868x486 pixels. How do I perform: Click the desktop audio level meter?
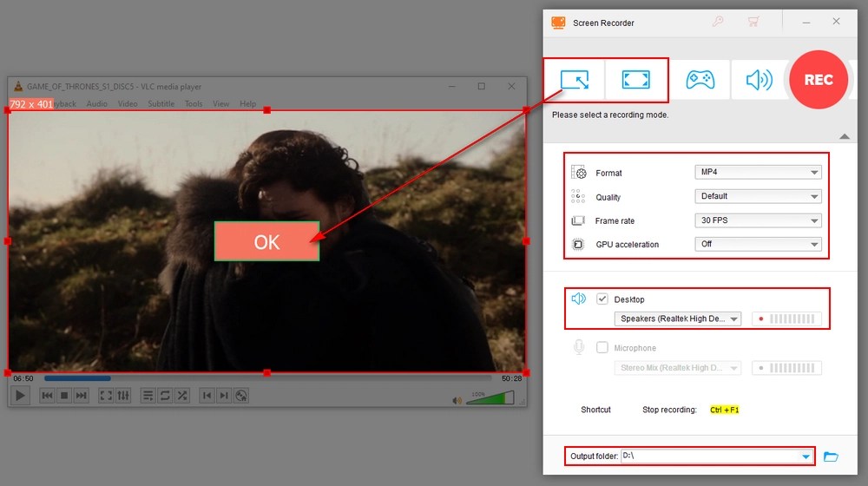tap(786, 319)
